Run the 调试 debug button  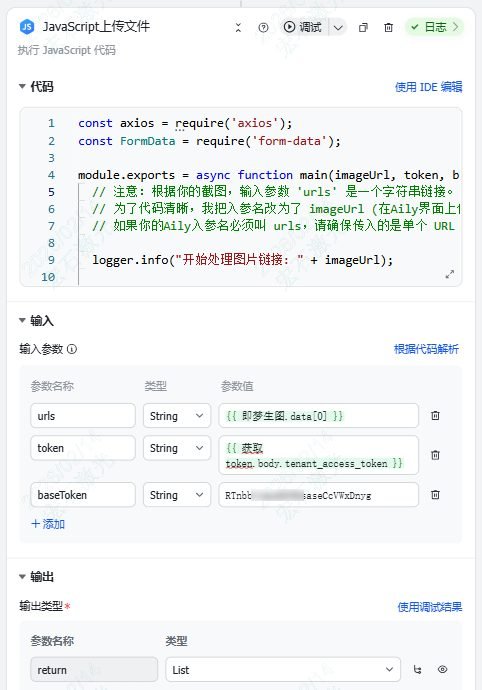click(x=303, y=27)
